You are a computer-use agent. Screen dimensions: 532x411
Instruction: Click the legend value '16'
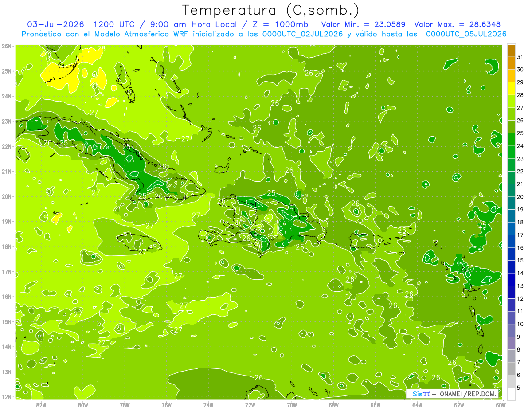pos(520,248)
